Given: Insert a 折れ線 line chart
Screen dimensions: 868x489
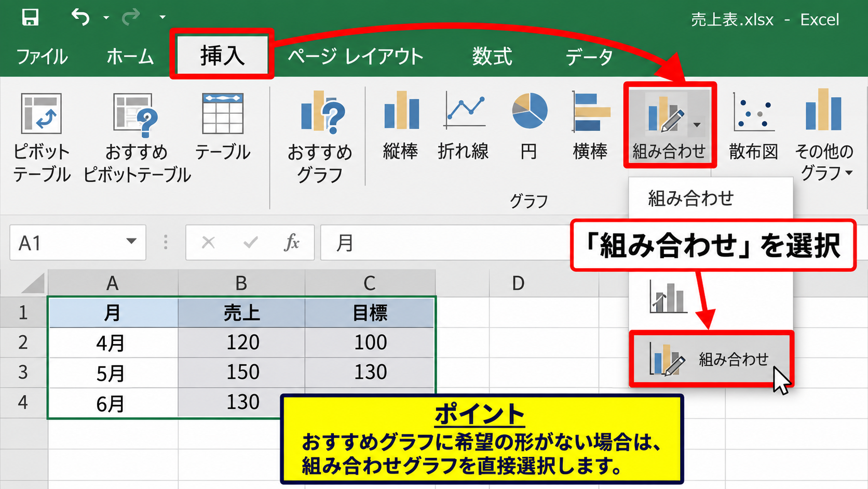Looking at the screenshot, I should point(464,126).
